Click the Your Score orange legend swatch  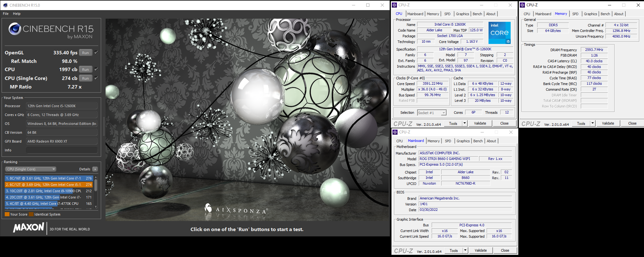[7, 214]
